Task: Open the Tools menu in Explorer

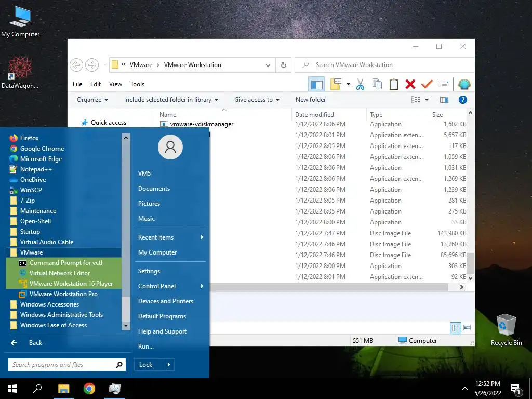Action: coord(137,84)
